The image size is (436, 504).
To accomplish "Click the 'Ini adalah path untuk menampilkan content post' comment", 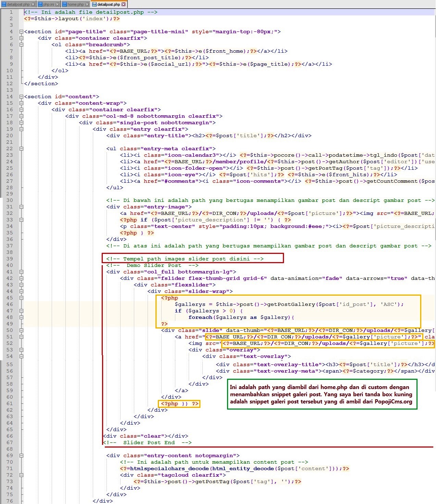I will [214, 462].
